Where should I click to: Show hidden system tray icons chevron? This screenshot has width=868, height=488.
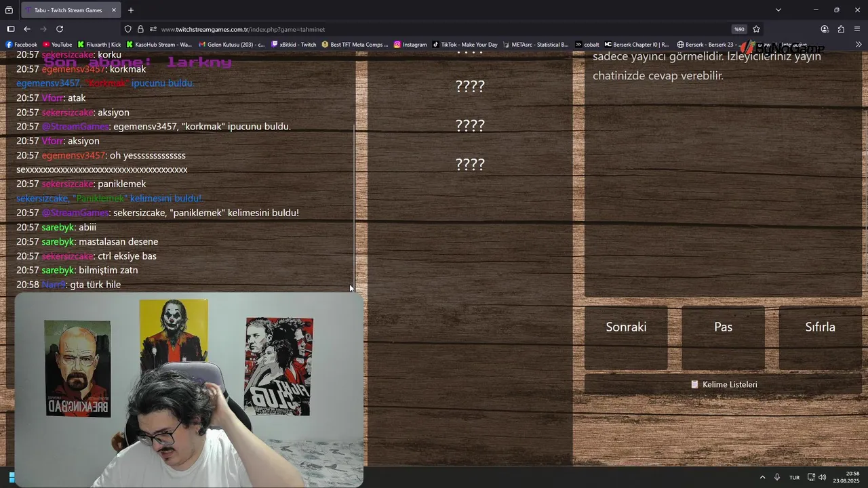pyautogui.click(x=762, y=477)
